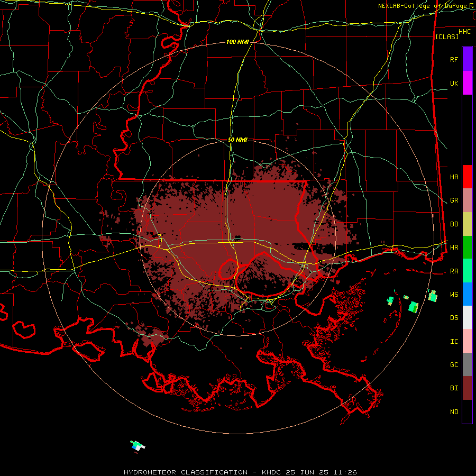Click the red HA legend swatch
The height and width of the screenshot is (476, 476).
(467, 177)
